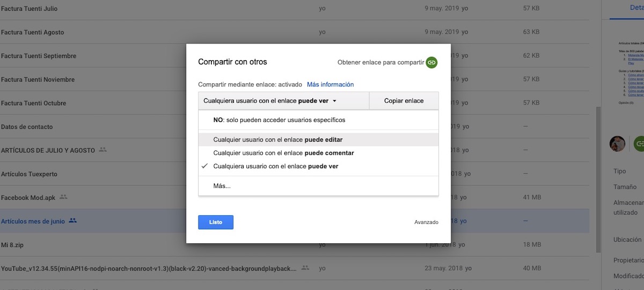Click shared icon next to the YouTube apk file
Screen dimensions: 644x290
(305, 267)
